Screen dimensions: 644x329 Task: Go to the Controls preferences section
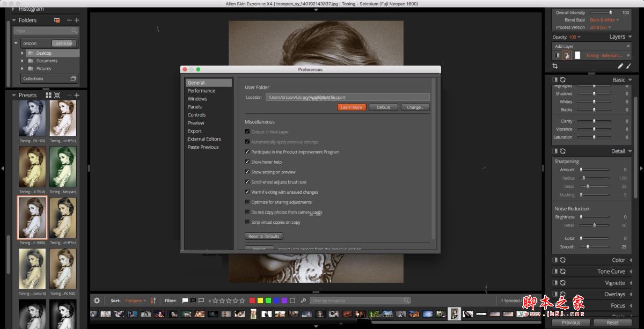point(197,115)
